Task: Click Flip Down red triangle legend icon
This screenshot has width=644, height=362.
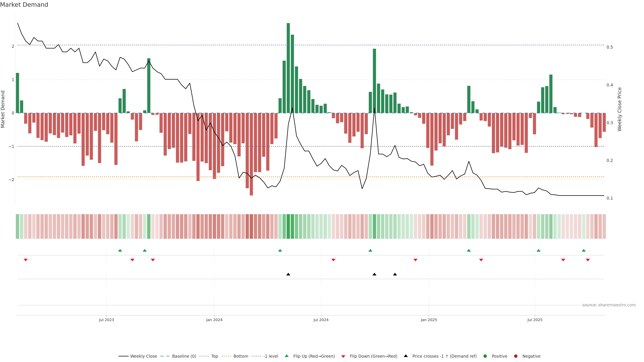Action: (343, 356)
